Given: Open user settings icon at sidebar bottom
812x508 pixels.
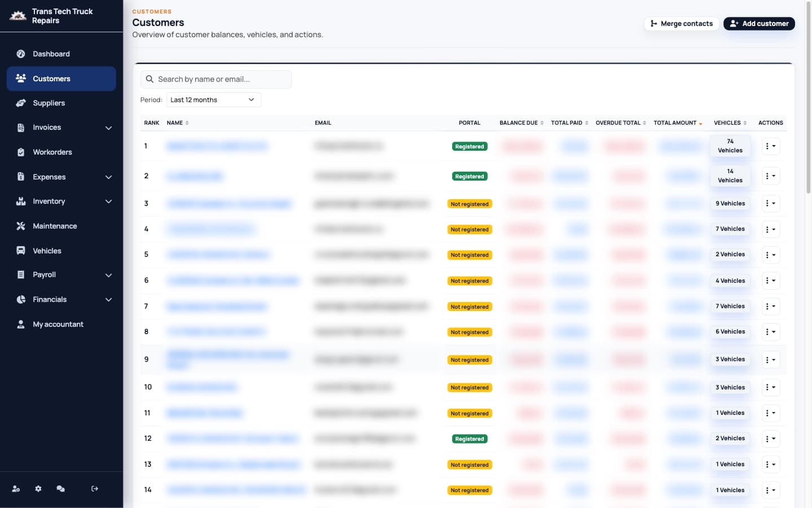Looking at the screenshot, I should tap(16, 489).
